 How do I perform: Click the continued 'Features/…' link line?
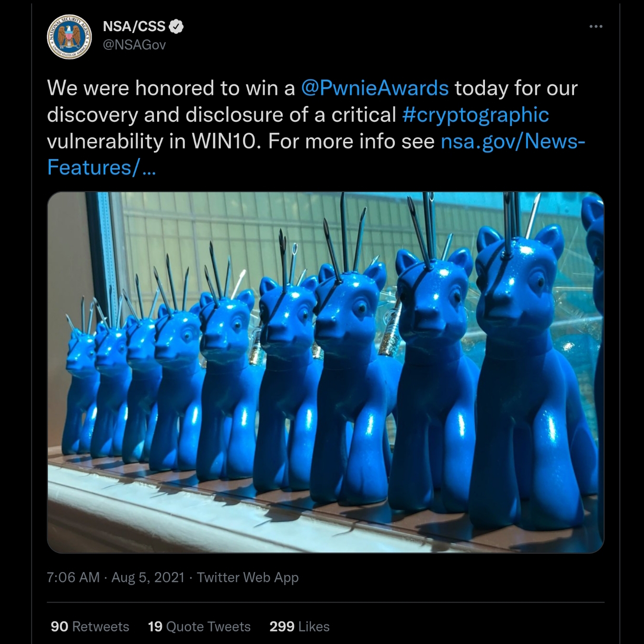click(102, 167)
